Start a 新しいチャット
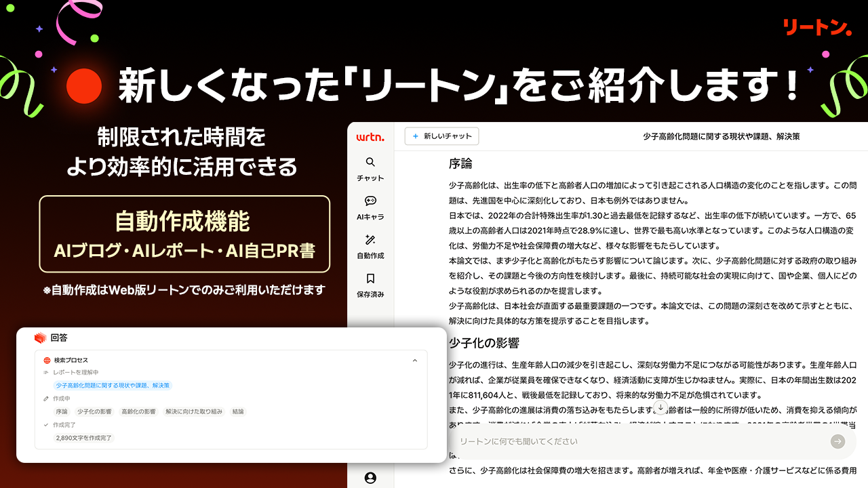Screen dimensions: 868x488 [x=441, y=136]
